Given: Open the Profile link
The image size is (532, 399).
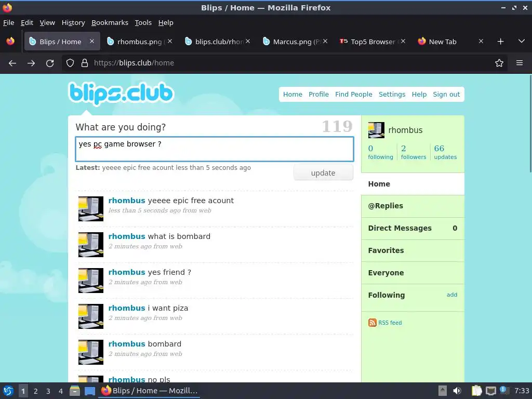Looking at the screenshot, I should pos(318,95).
